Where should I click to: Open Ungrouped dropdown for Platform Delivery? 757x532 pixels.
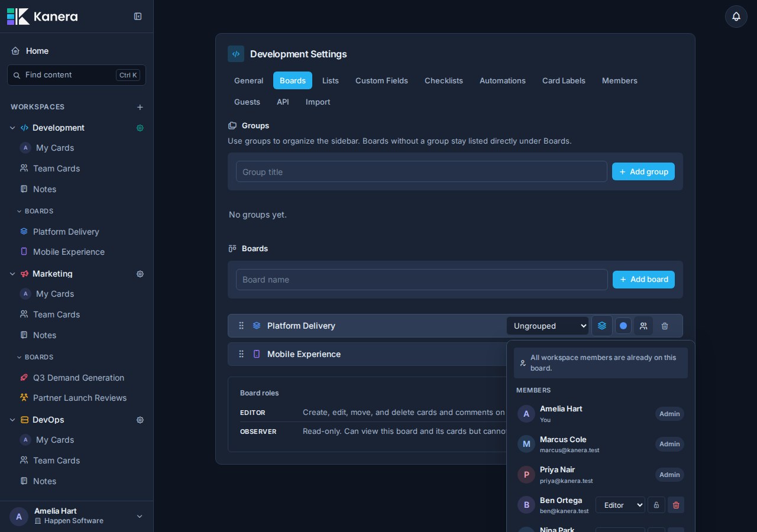(x=548, y=326)
